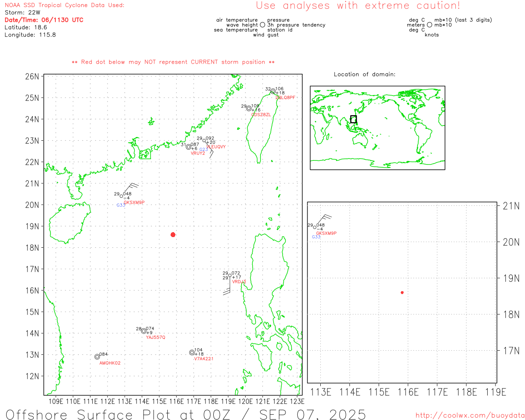Click the red storm position dot on main map
The height and width of the screenshot is (420, 525).
(x=173, y=235)
